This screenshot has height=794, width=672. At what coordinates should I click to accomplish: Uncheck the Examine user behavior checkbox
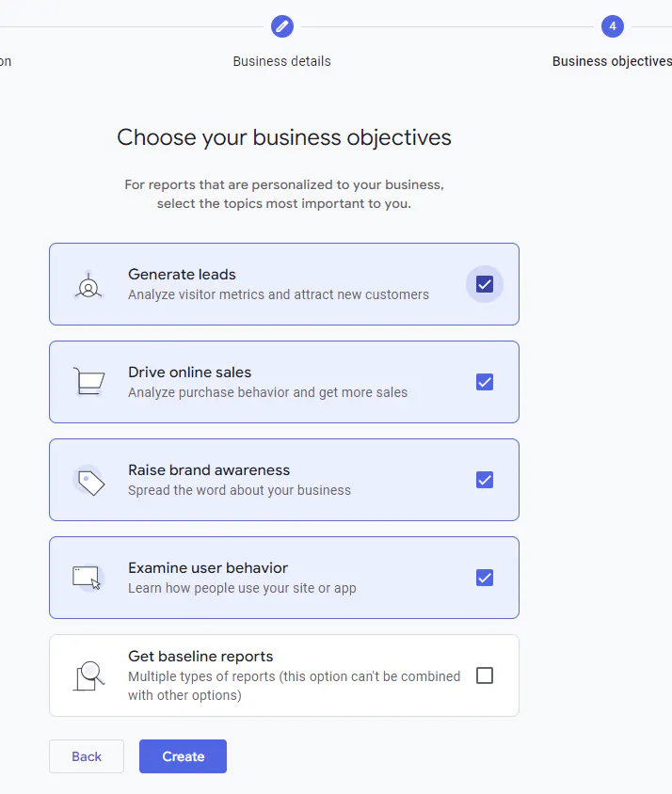pos(485,578)
